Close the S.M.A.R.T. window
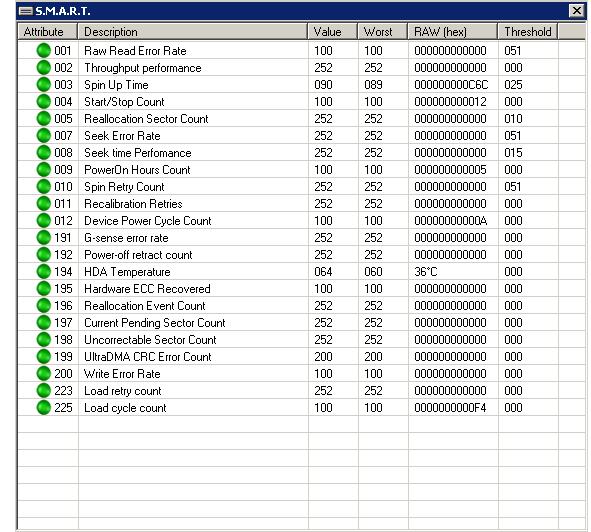This screenshot has width=591, height=532. coord(577,11)
